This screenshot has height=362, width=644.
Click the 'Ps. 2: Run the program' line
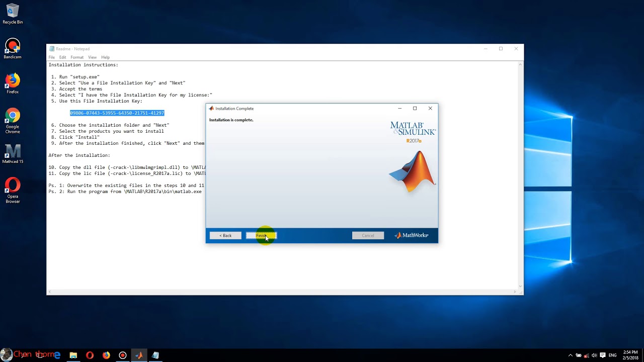(125, 192)
